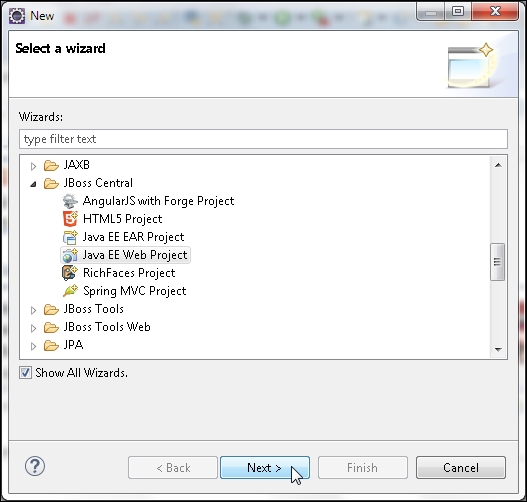Viewport: 527px width, 502px height.
Task: Click the scrollbar down arrow
Action: coord(498,350)
